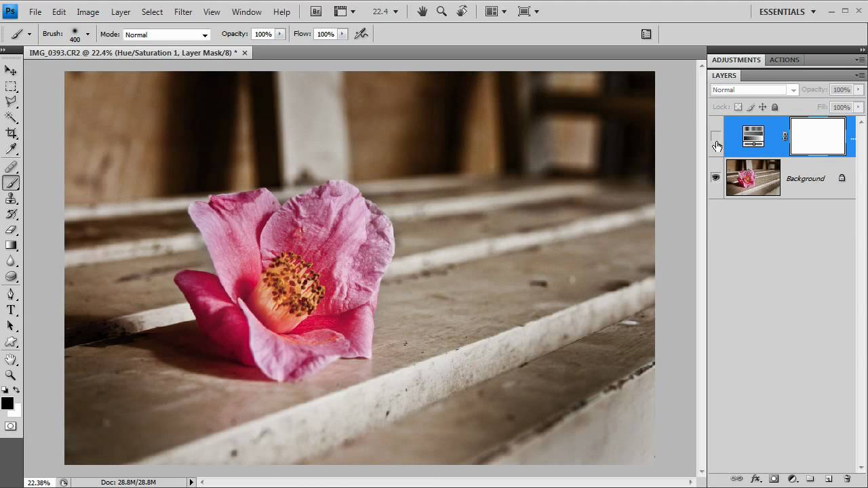
Task: Open the Image menu
Action: pyautogui.click(x=88, y=12)
